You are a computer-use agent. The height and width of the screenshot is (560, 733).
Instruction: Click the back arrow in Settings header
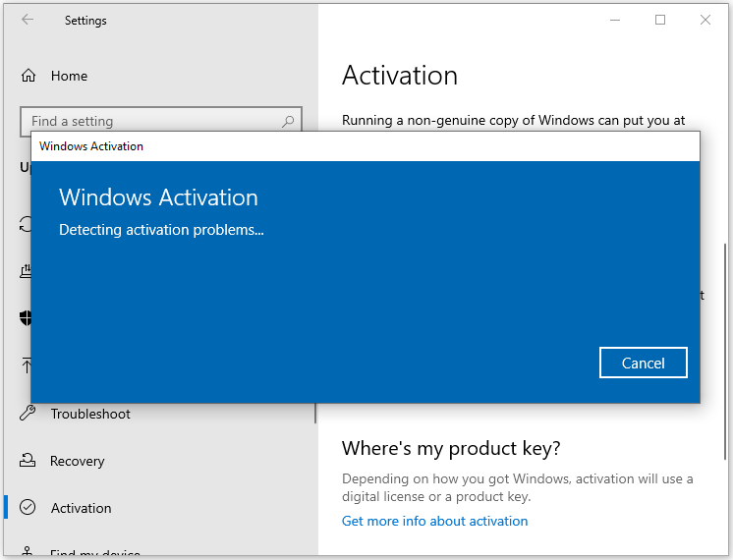point(28,20)
